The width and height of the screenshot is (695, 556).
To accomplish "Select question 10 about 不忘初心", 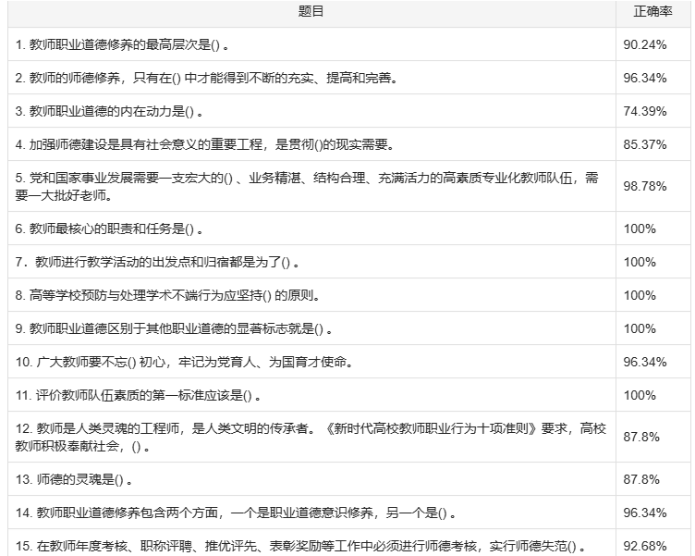I will coord(183,361).
